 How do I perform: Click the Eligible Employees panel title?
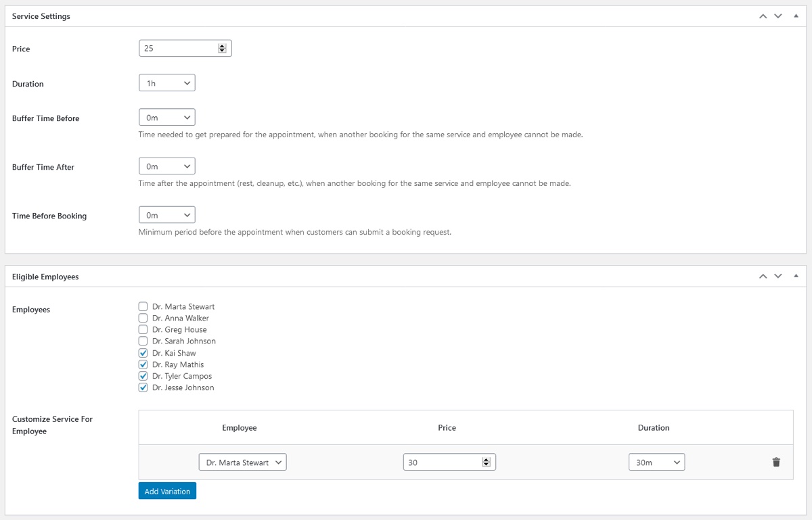click(45, 277)
